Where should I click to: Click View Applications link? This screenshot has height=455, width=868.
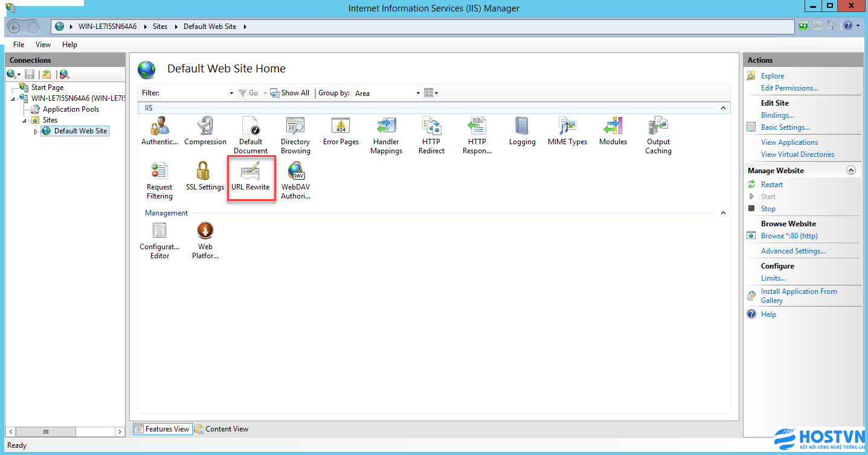(789, 142)
